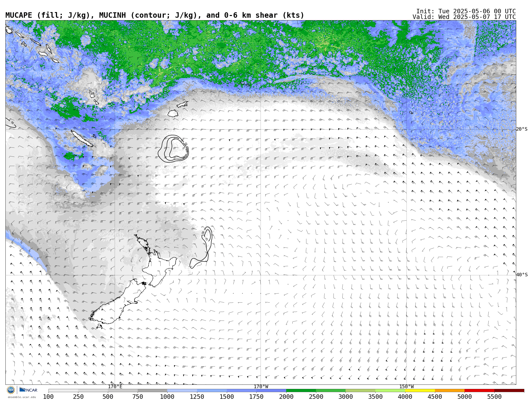Click the colorbar label 750

(138, 397)
